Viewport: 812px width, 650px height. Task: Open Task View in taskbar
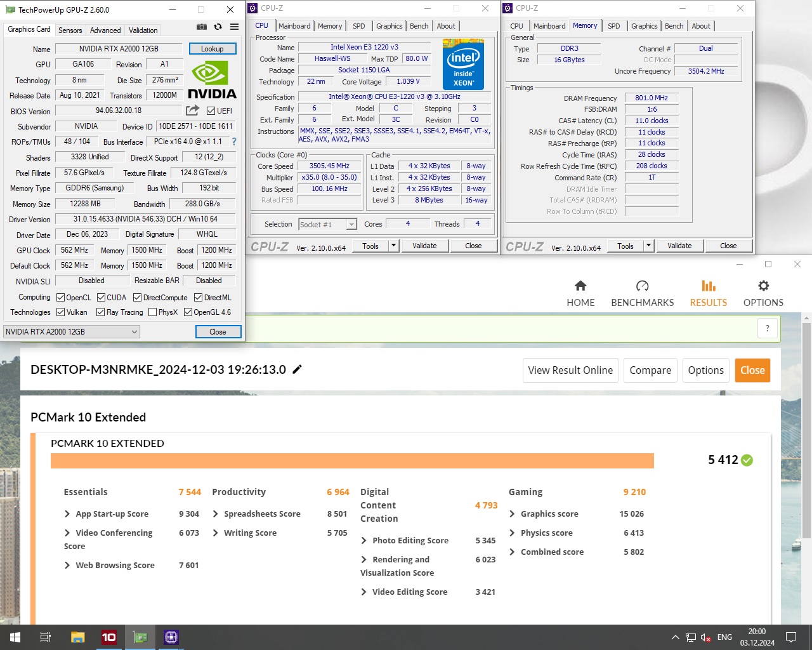click(x=46, y=637)
